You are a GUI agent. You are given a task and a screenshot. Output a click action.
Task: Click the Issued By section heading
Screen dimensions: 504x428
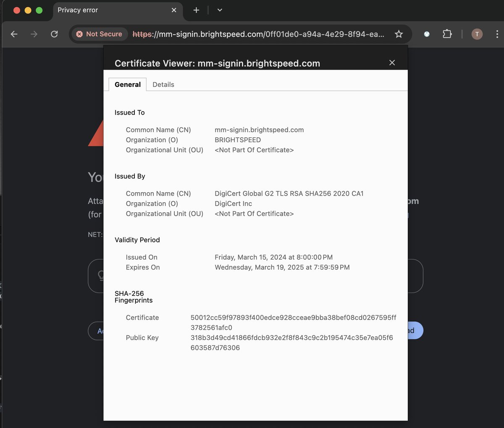pyautogui.click(x=130, y=176)
